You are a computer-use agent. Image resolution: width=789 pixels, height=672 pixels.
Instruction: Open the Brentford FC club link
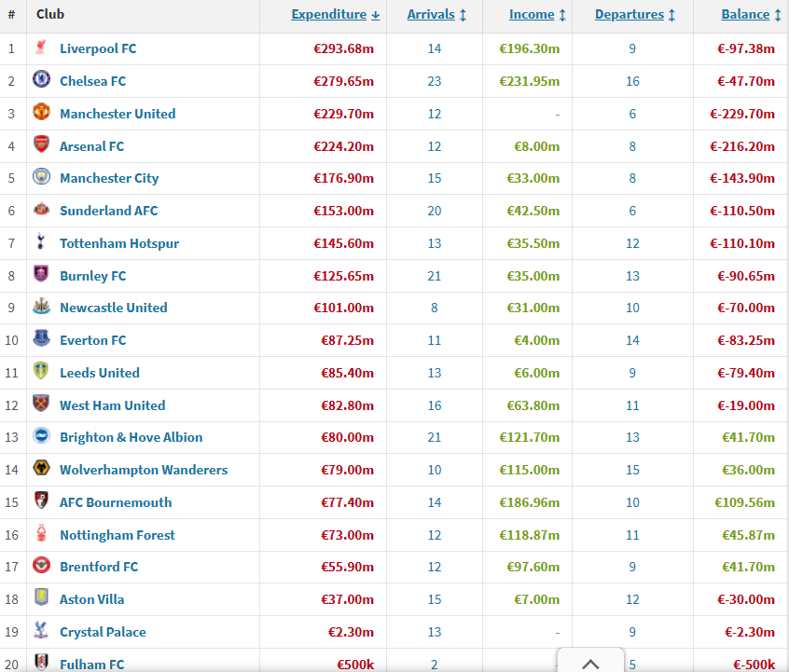99,567
